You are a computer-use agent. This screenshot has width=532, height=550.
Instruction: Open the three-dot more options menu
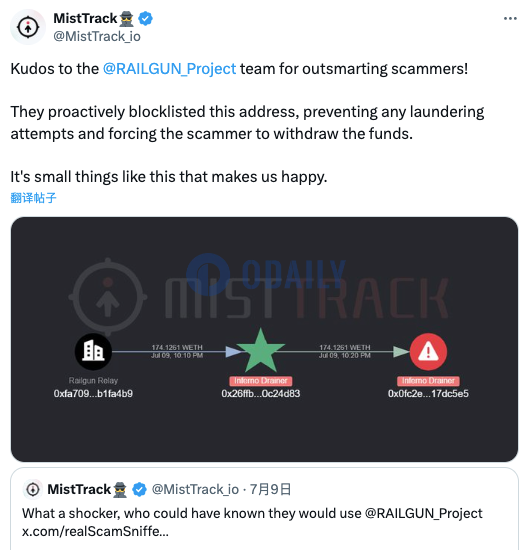pyautogui.click(x=510, y=19)
